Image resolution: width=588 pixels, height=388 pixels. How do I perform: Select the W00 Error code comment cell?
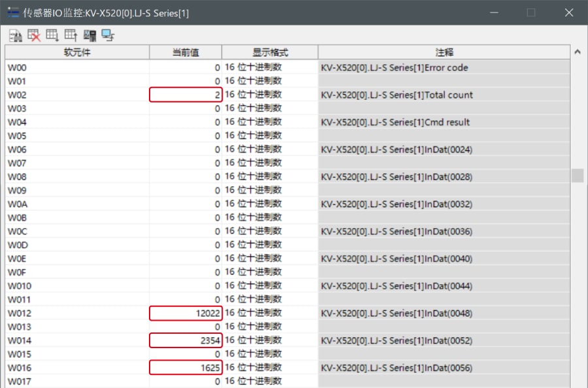444,67
